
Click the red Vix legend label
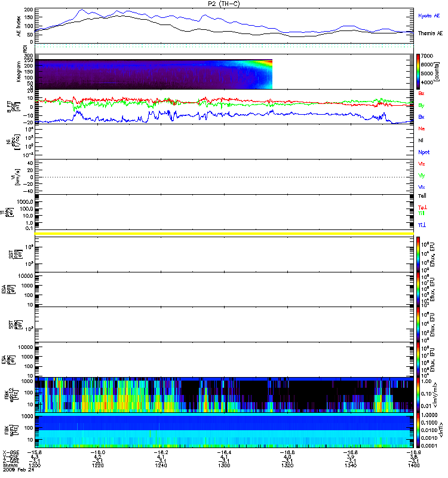coord(422,164)
